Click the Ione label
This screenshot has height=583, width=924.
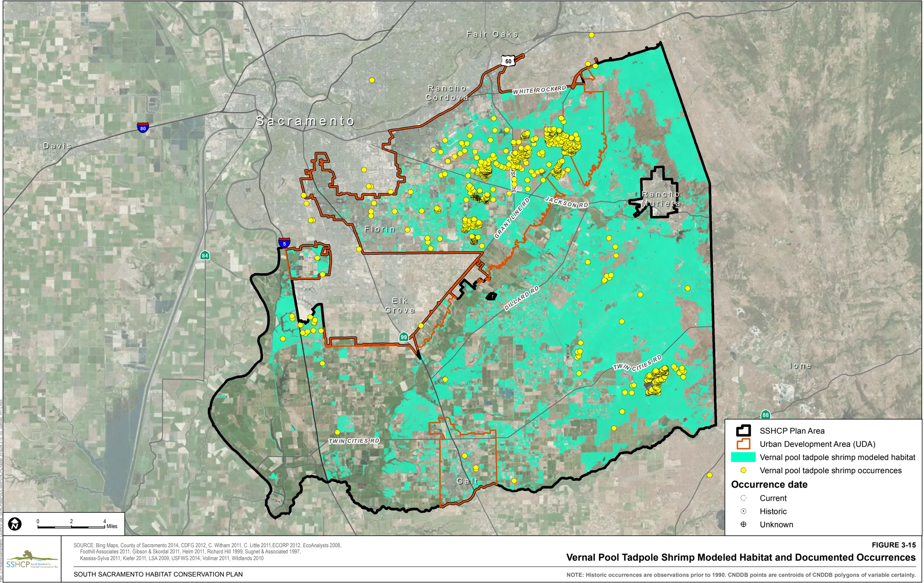pyautogui.click(x=800, y=366)
